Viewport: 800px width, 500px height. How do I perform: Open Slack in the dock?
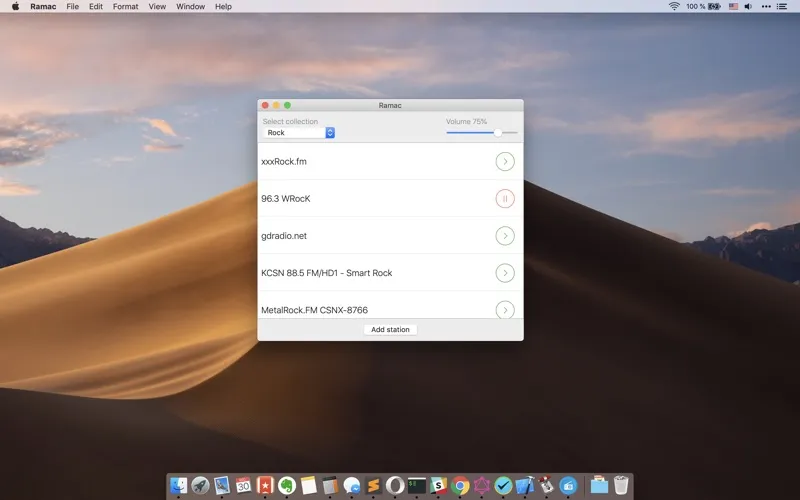[438, 485]
